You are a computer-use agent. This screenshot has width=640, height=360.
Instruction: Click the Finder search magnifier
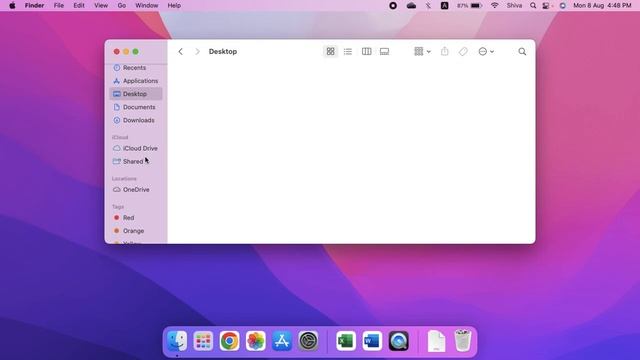tap(522, 51)
